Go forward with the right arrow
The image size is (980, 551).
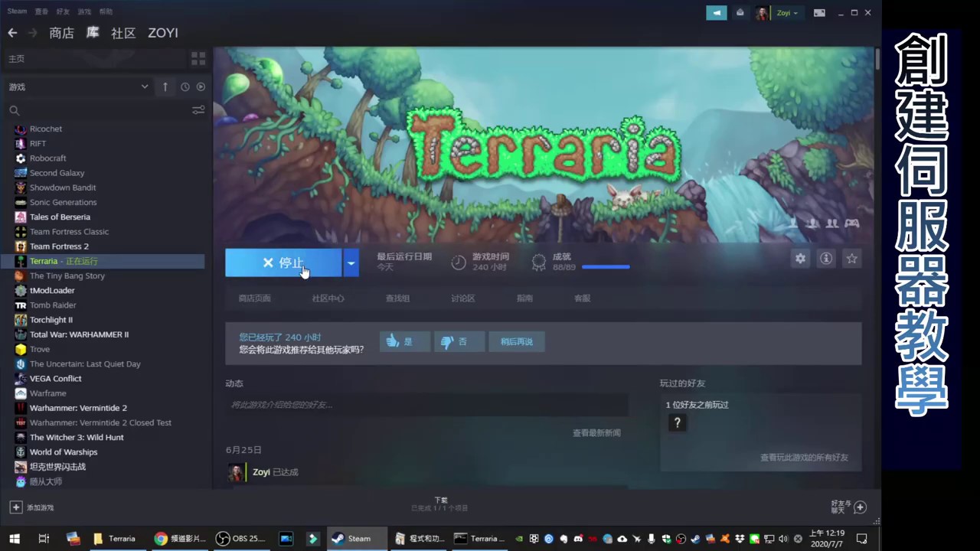click(x=32, y=33)
